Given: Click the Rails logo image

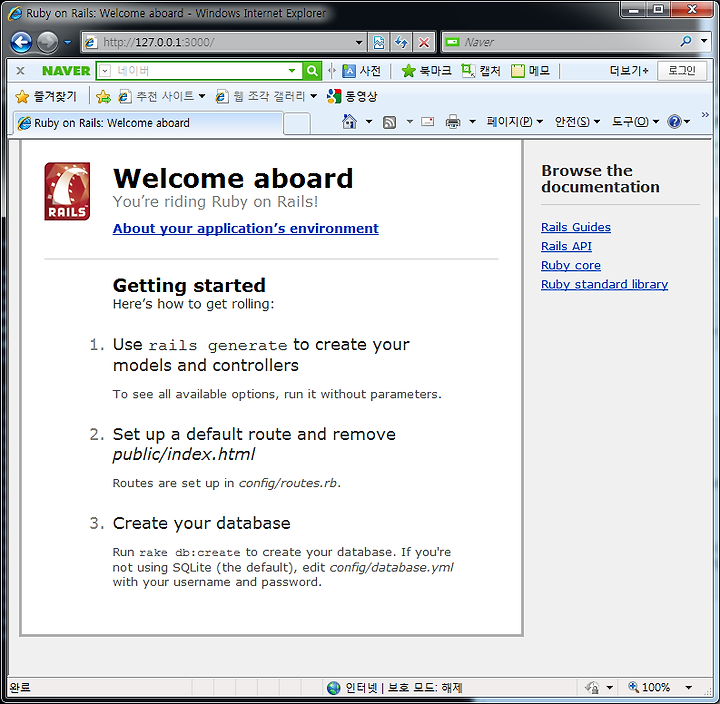Looking at the screenshot, I should point(67,191).
